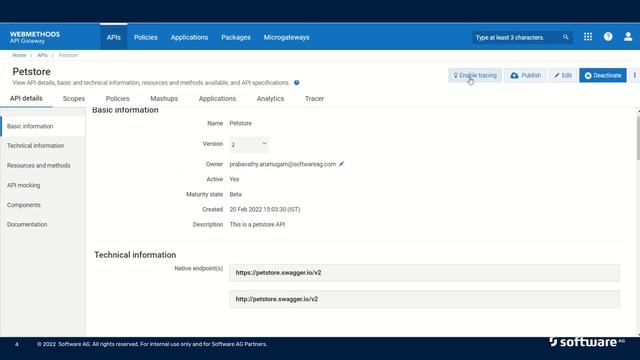Publish the Petstore API

pos(525,75)
